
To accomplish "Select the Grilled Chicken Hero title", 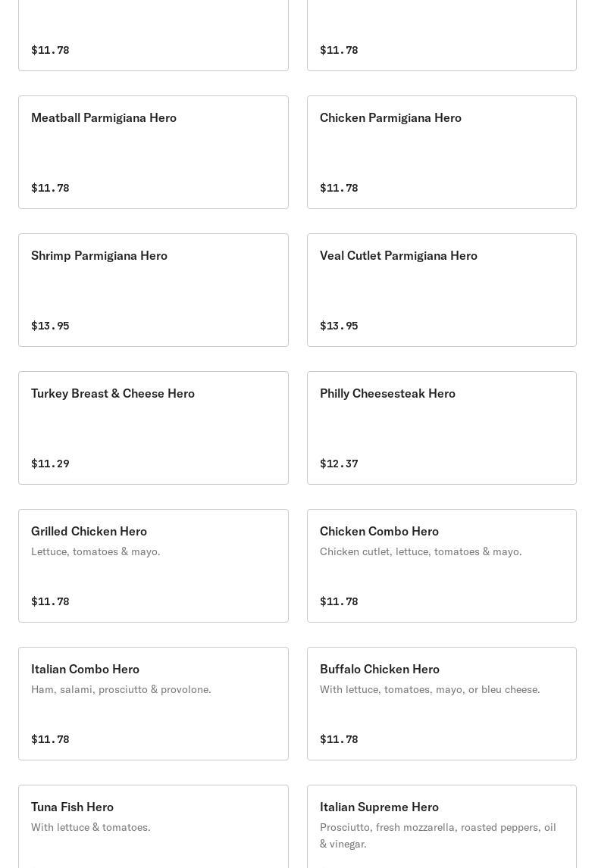I will tap(89, 532).
